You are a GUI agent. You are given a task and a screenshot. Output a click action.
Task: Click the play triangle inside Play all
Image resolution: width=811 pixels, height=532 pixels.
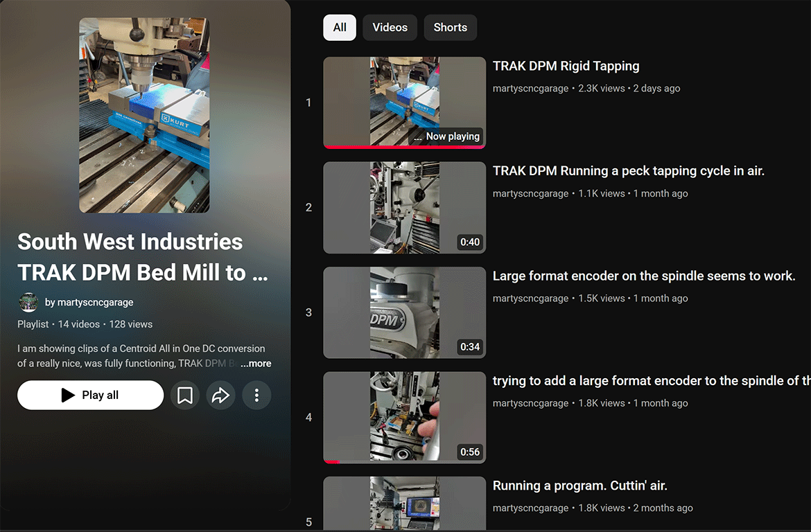pyautogui.click(x=67, y=395)
